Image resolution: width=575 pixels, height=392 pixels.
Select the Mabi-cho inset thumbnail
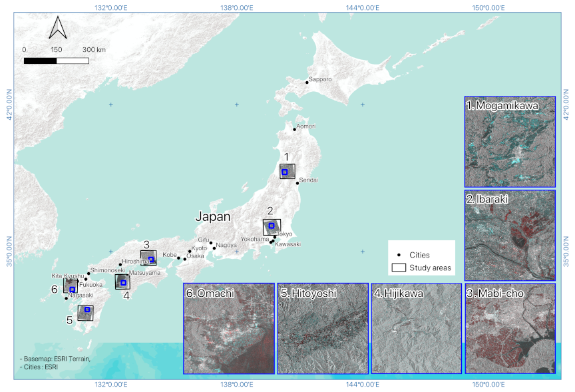[510, 329]
